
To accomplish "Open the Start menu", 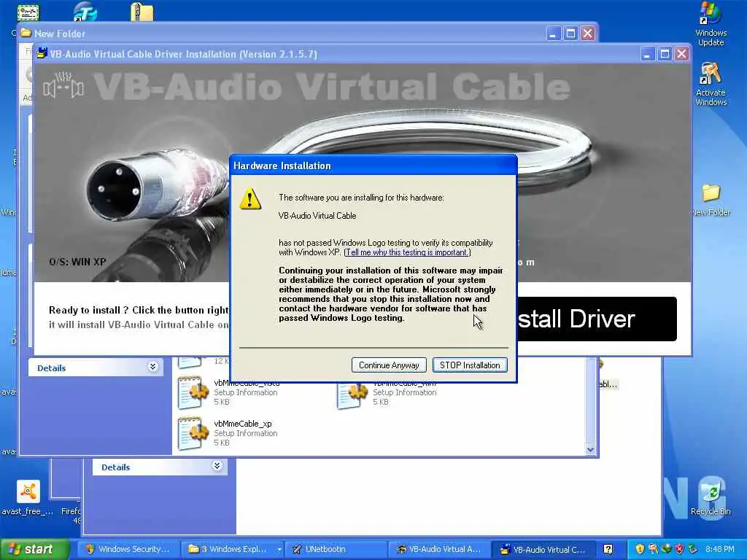I will coord(34,549).
